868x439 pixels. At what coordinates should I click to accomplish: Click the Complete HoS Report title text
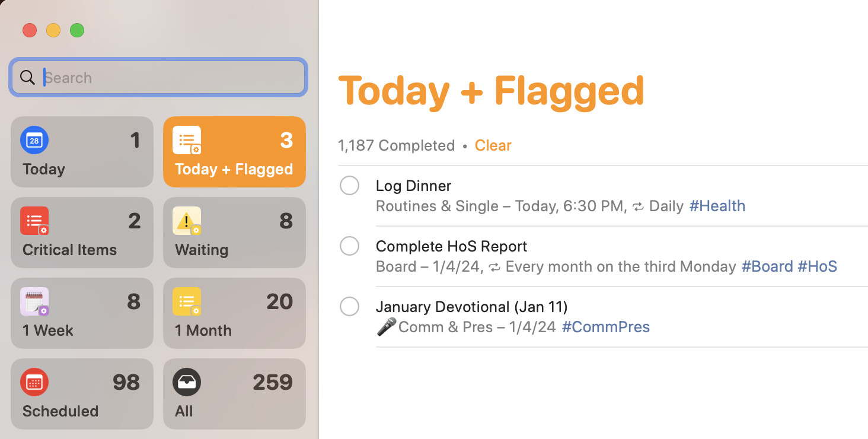click(x=451, y=246)
